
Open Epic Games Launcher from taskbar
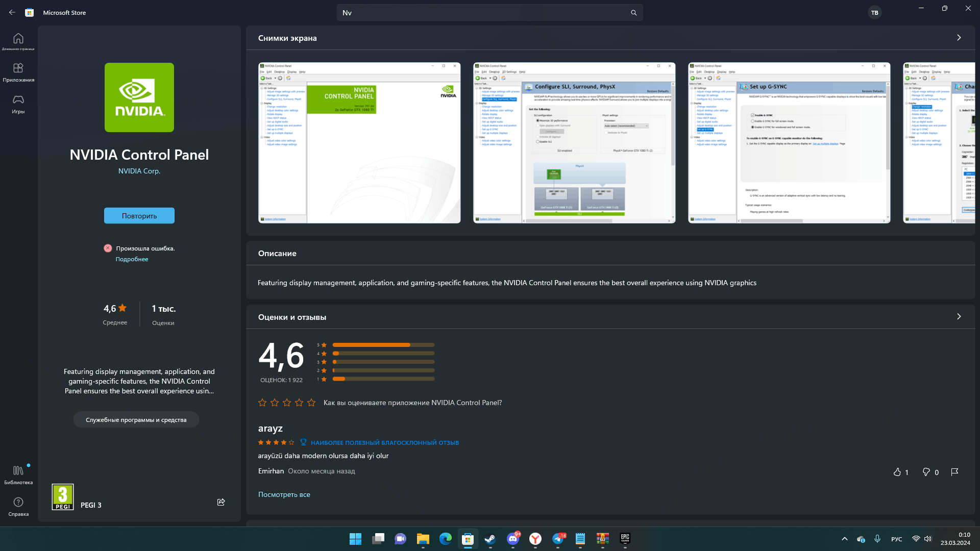[625, 539]
